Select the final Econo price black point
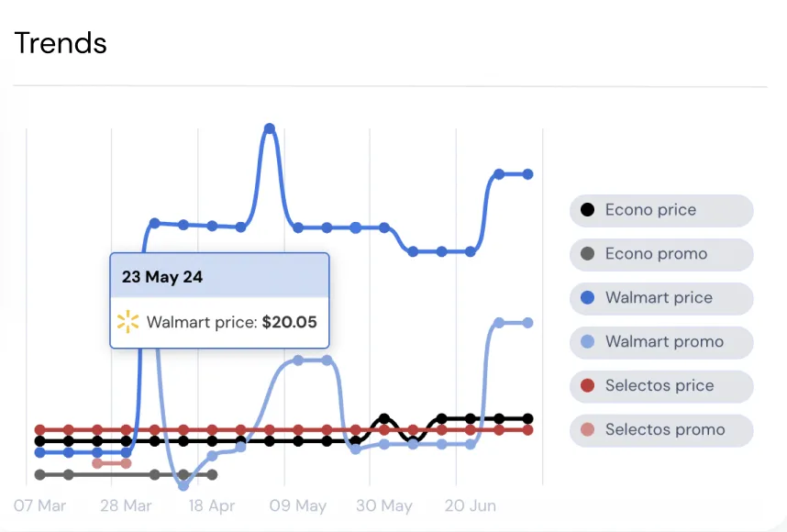Screen dimensions: 787x532 [527, 418]
